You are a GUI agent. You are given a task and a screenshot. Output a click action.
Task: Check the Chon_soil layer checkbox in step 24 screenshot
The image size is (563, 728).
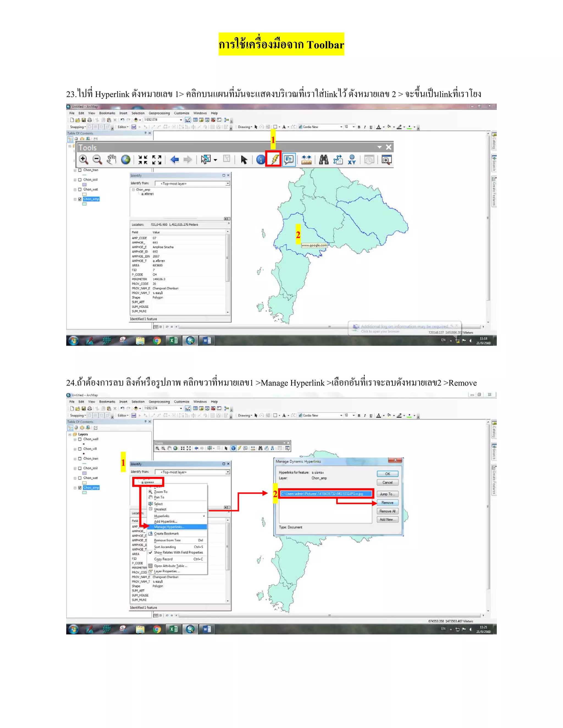click(80, 468)
